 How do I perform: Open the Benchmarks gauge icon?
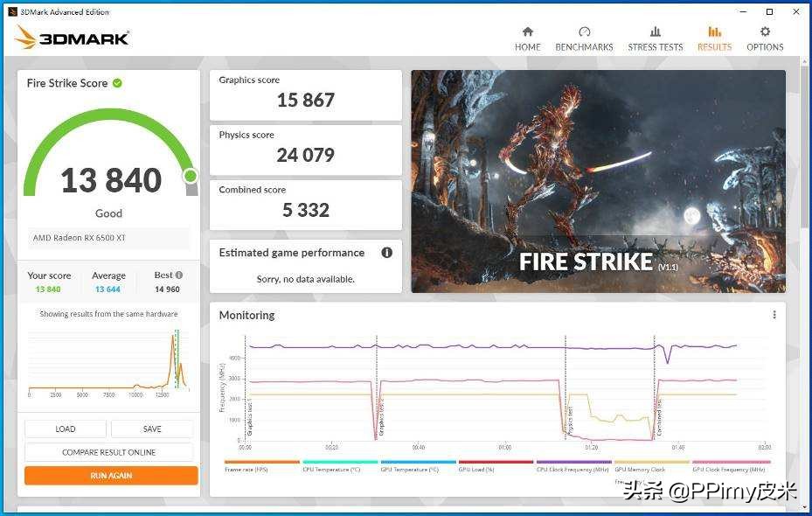tap(584, 31)
